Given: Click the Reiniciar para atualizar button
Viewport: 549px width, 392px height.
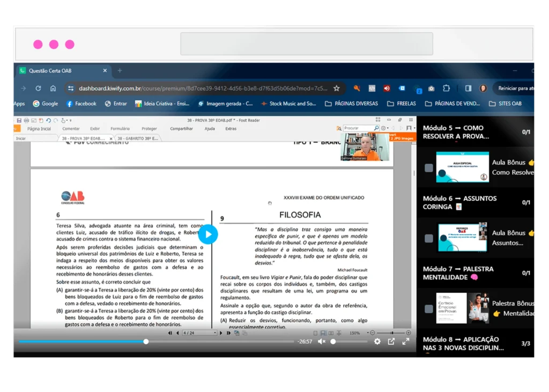Looking at the screenshot, I should [x=516, y=88].
